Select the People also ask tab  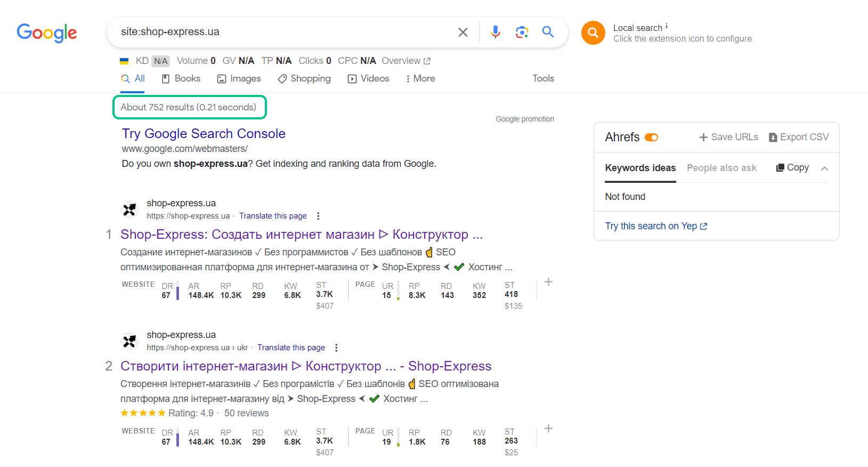[x=721, y=168]
